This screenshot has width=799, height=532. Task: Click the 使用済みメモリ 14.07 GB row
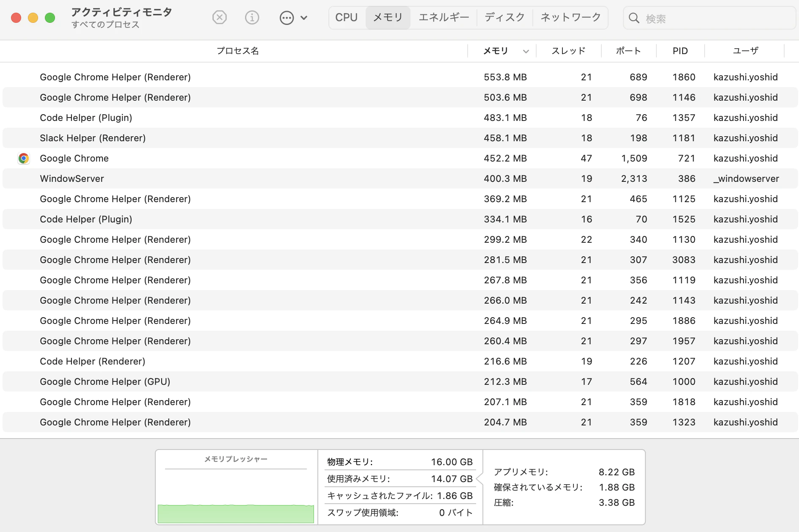click(400, 479)
